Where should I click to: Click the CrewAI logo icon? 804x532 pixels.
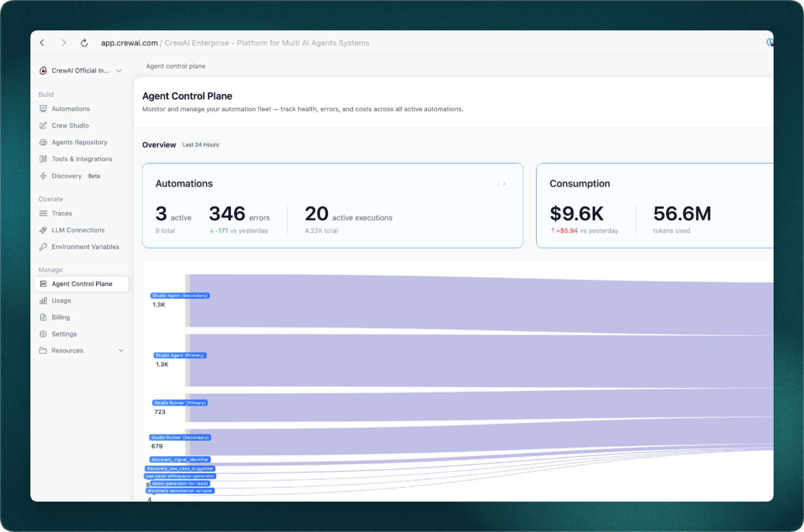[x=43, y=71]
